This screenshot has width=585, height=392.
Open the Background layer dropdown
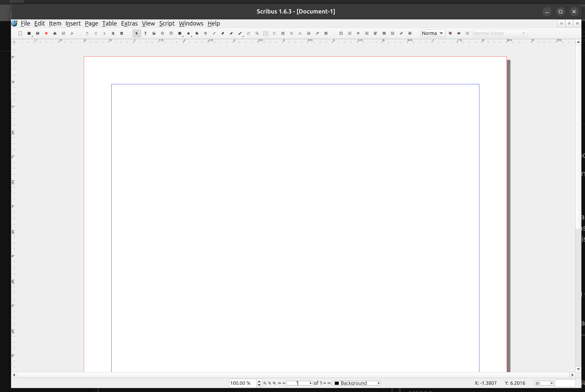point(379,383)
